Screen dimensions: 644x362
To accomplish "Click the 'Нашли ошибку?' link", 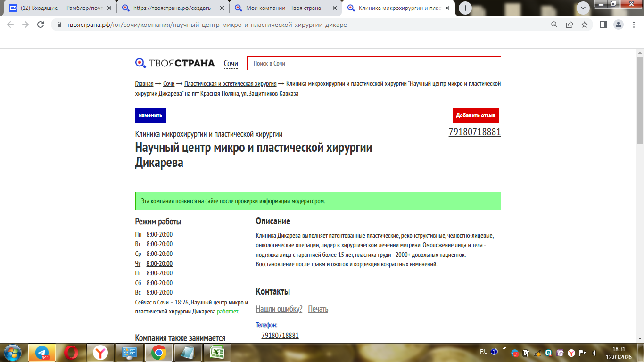I will click(279, 309).
